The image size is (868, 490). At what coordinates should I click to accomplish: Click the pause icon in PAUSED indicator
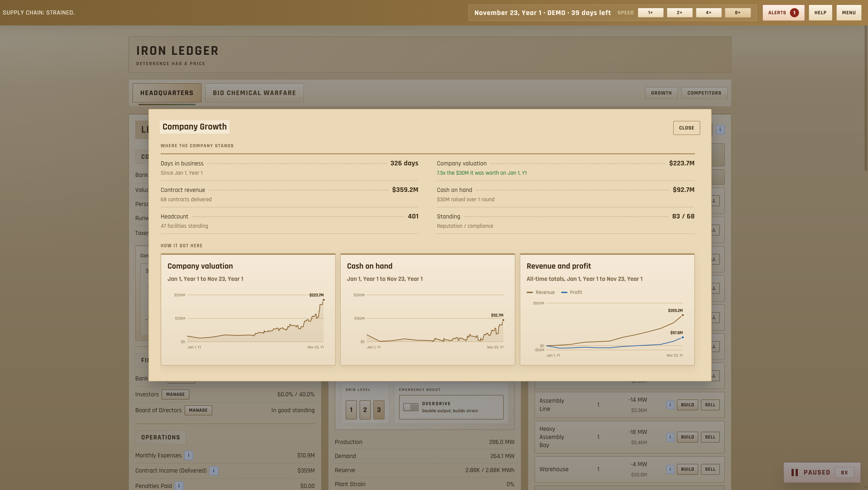pyautogui.click(x=794, y=473)
